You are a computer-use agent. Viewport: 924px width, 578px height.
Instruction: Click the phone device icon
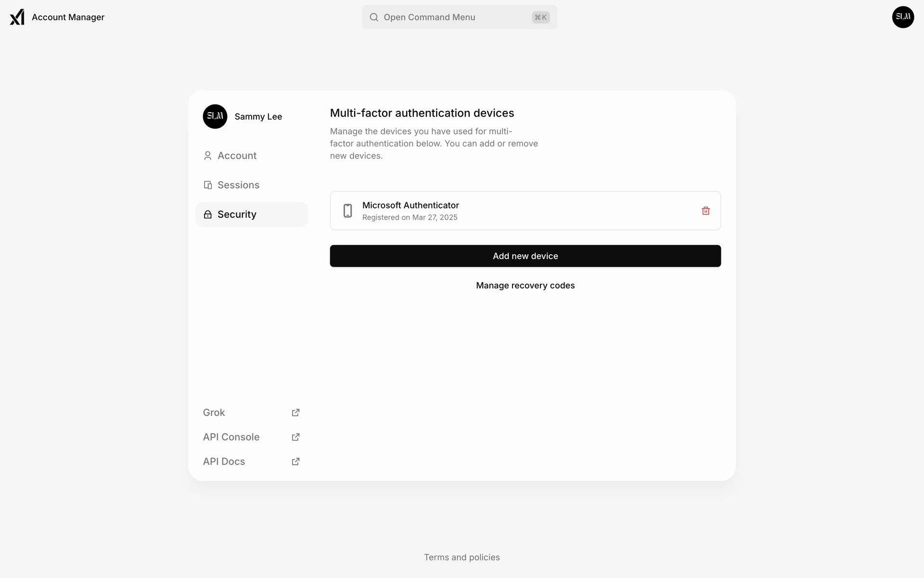(347, 211)
